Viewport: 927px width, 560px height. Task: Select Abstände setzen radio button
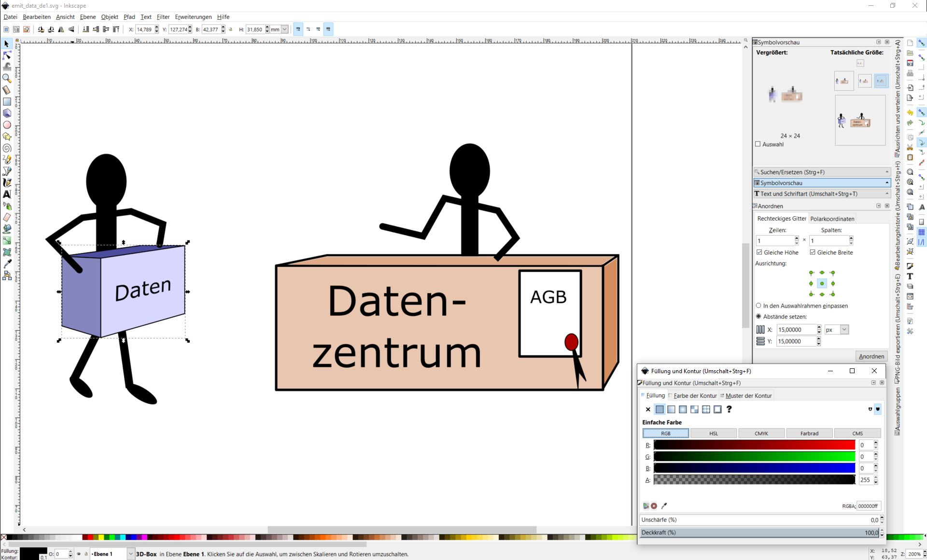point(758,317)
